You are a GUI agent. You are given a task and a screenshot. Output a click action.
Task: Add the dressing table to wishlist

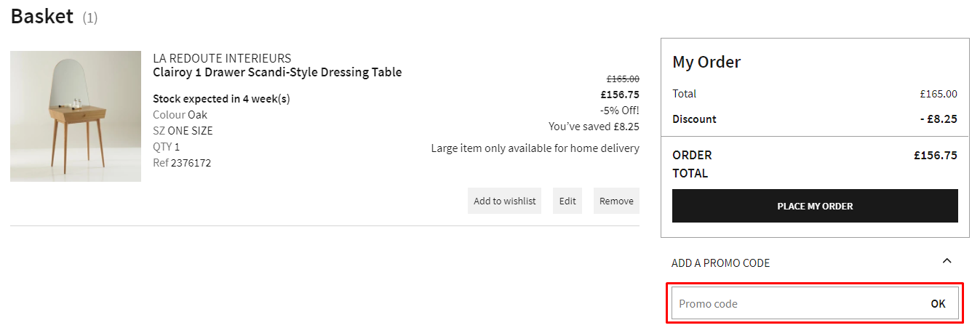[504, 201]
